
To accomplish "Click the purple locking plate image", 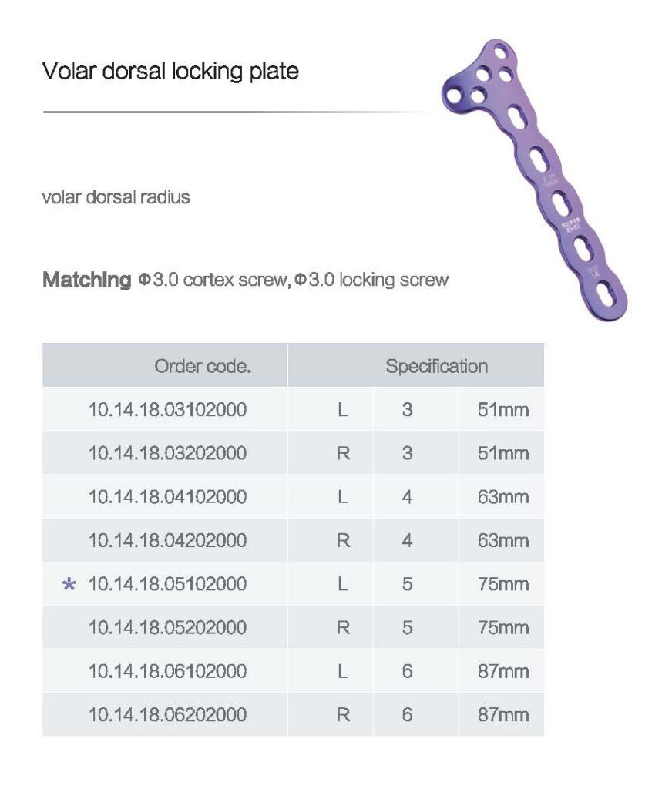I will tap(534, 179).
